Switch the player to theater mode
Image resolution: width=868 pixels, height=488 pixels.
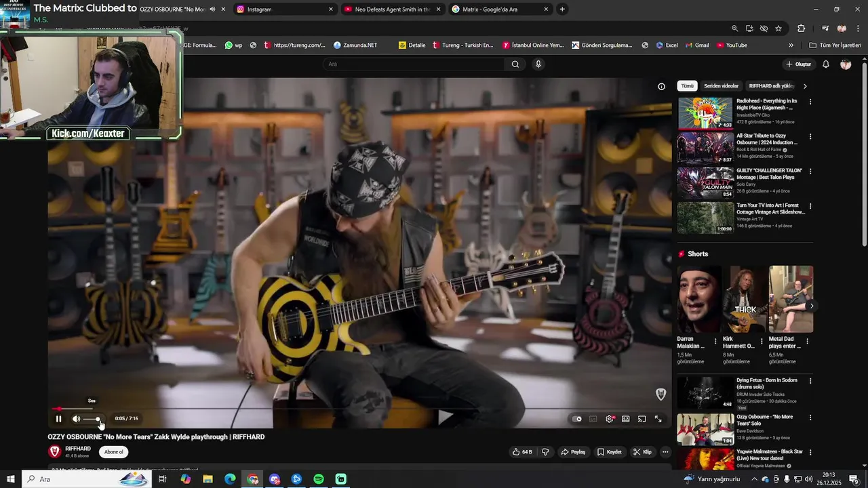(x=626, y=419)
